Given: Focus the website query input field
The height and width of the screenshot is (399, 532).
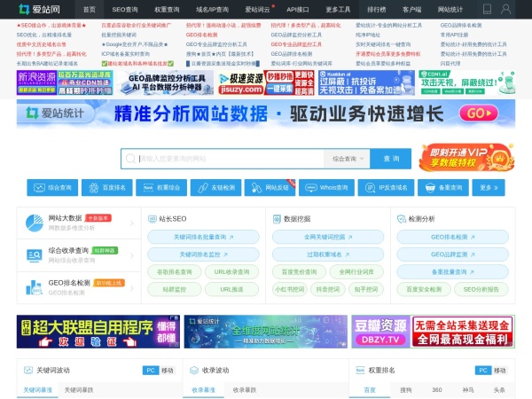Looking at the screenshot, I should tap(231, 159).
